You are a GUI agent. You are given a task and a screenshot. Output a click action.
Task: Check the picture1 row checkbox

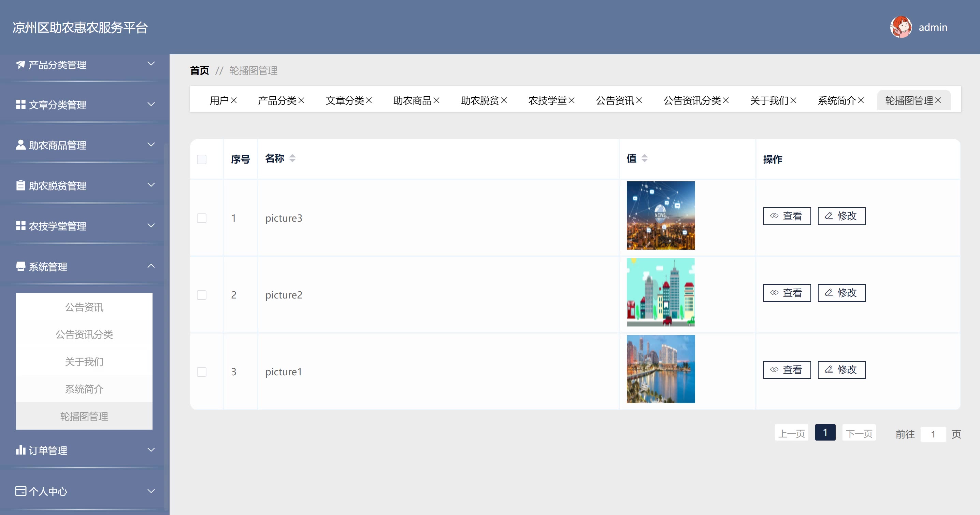click(x=202, y=372)
